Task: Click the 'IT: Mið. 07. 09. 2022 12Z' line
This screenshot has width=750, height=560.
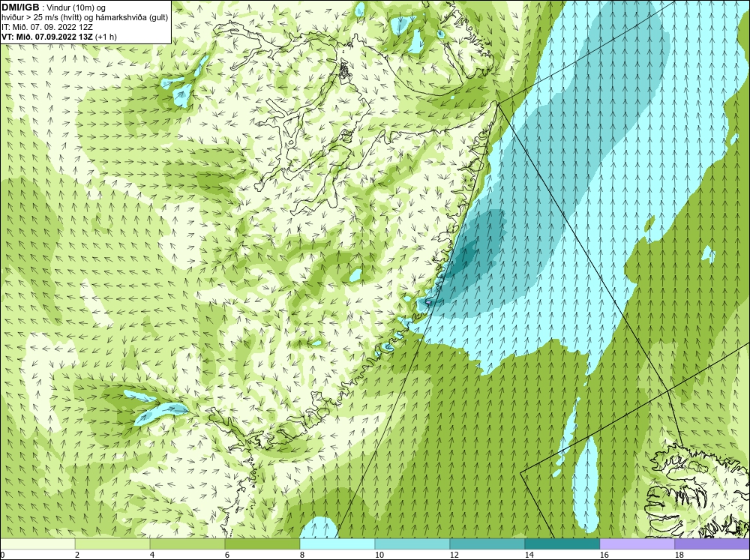Action: [46, 27]
